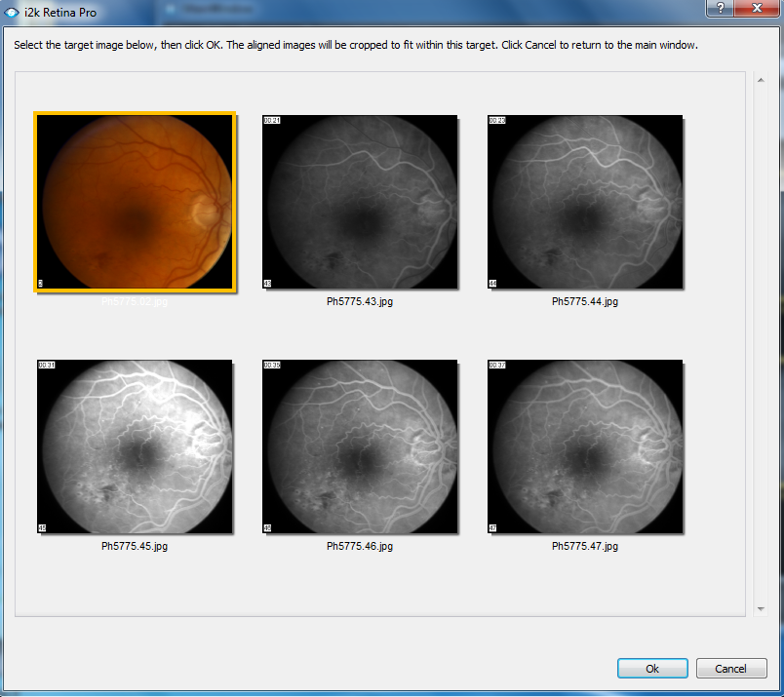The width and height of the screenshot is (784, 697).
Task: Pick the Ph5775.45.jpg angiogram thumbnail
Action: point(135,446)
